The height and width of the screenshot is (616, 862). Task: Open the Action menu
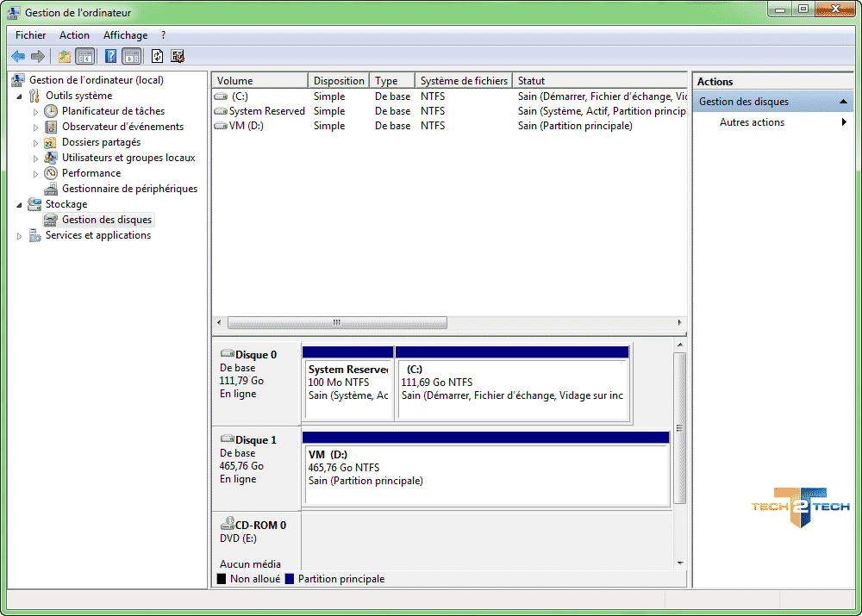pyautogui.click(x=74, y=35)
